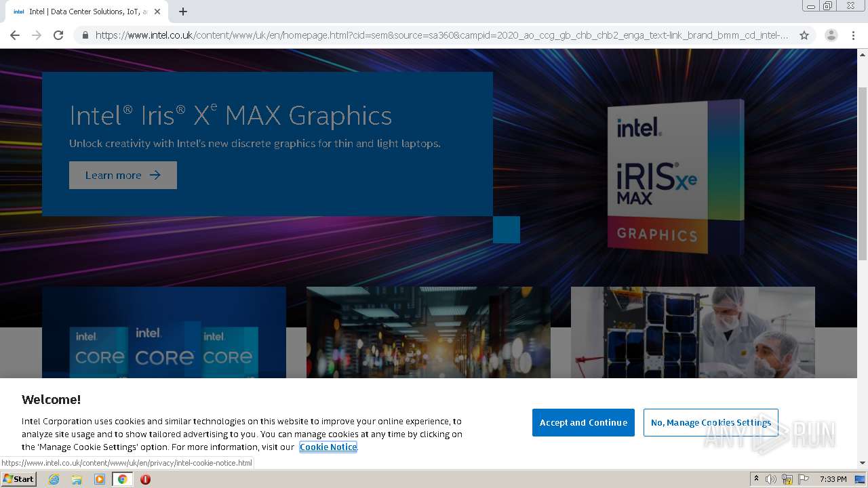The image size is (868, 488).
Task: Click Learn more about Iris Xe MAX
Action: tap(123, 175)
